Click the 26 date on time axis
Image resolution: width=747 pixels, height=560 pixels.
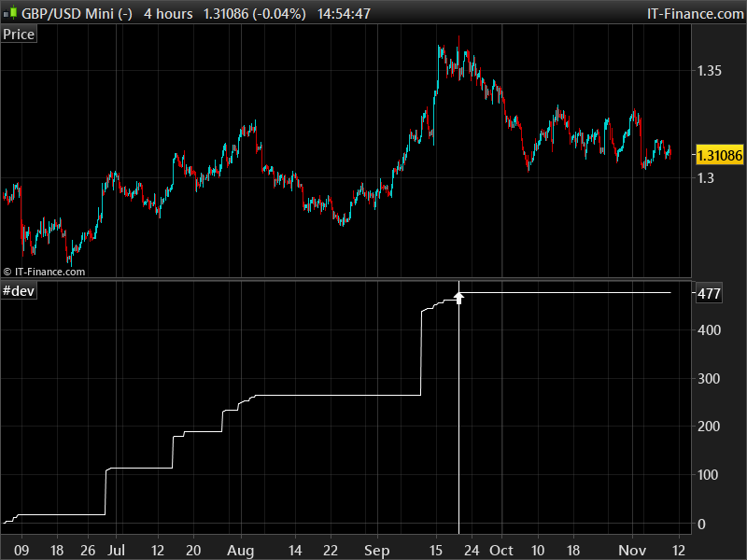(x=88, y=550)
